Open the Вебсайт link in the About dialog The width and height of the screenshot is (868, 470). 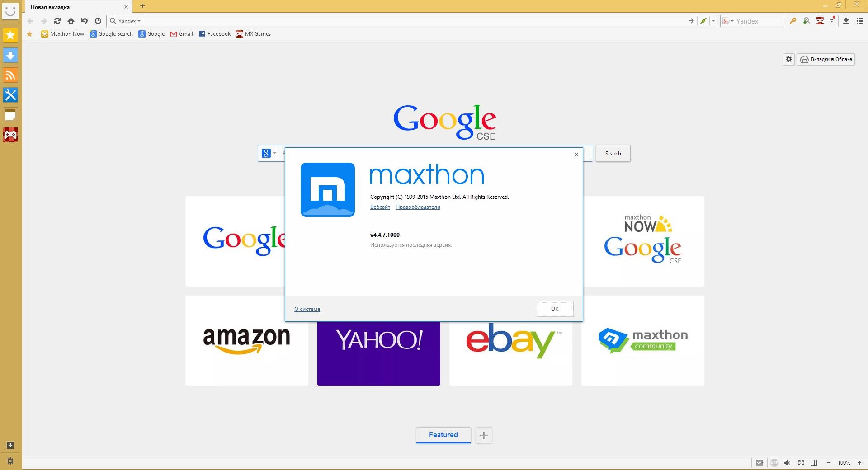380,207
